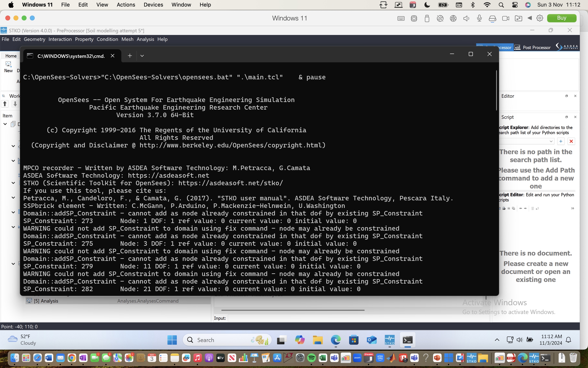588x368 pixels.
Task: Open terminal new-tab dropdown chevron
Action: (142, 56)
